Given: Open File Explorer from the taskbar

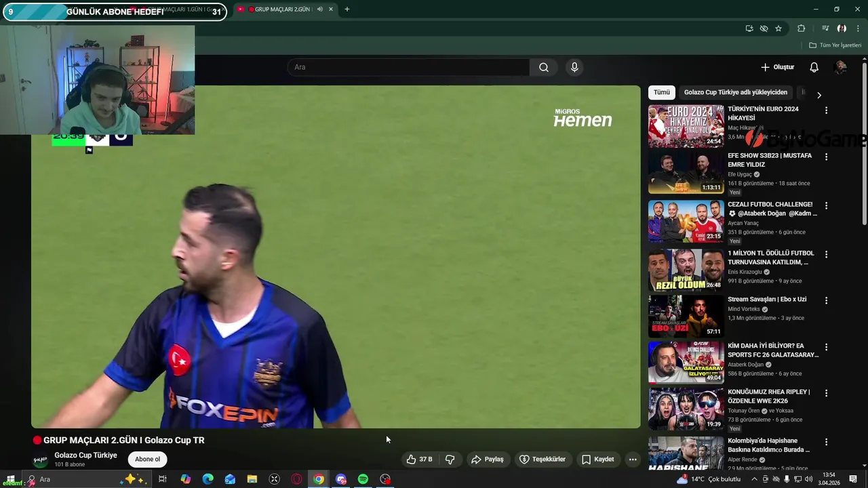Looking at the screenshot, I should coord(252,479).
